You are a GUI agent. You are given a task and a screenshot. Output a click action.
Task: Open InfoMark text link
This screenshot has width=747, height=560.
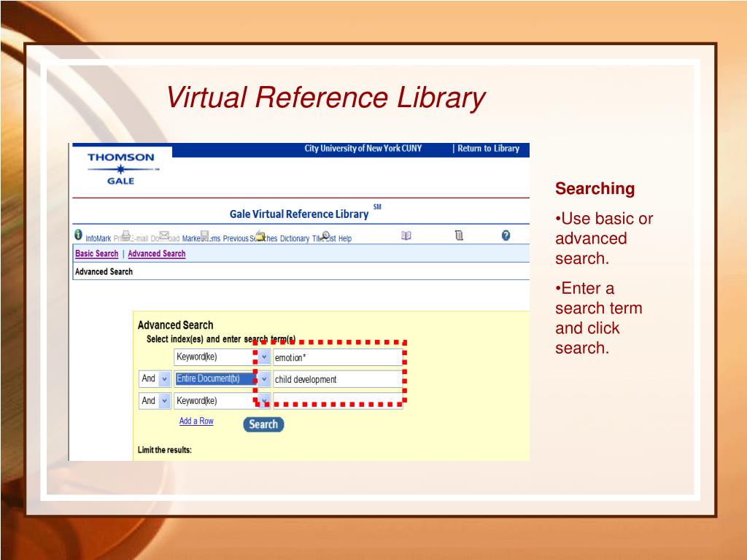click(98, 238)
